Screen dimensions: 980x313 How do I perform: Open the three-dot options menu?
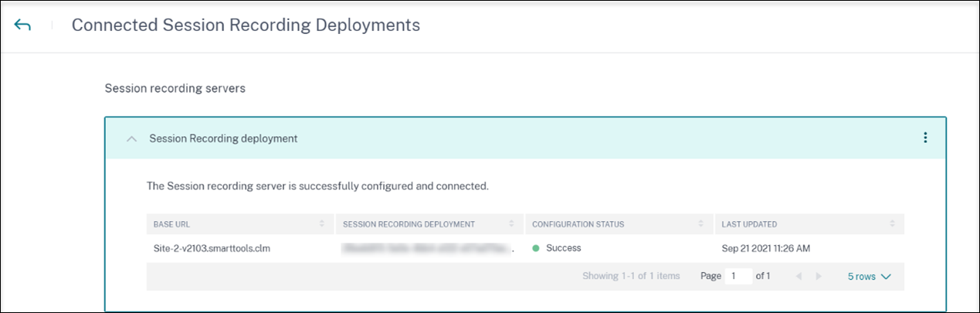click(924, 138)
